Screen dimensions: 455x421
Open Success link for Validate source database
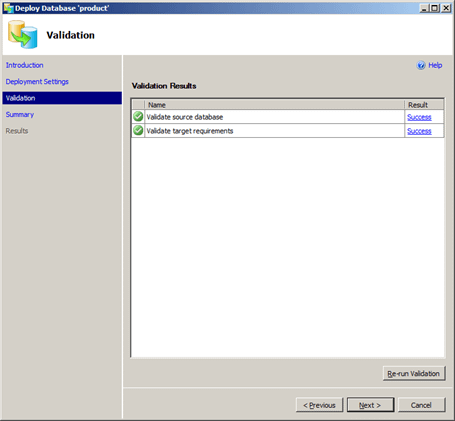point(419,117)
